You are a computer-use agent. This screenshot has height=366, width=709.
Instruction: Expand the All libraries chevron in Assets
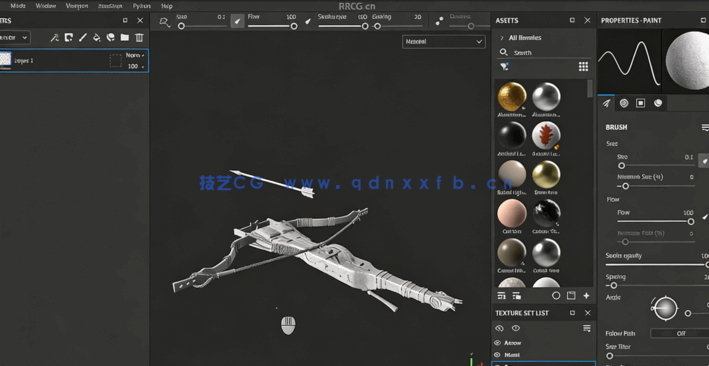pos(501,38)
